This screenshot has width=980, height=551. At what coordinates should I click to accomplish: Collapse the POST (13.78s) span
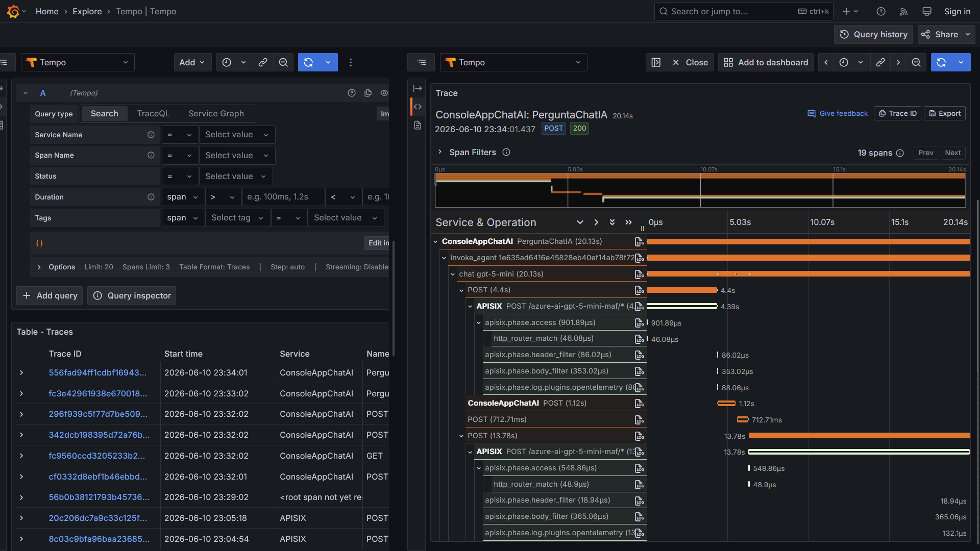point(461,436)
